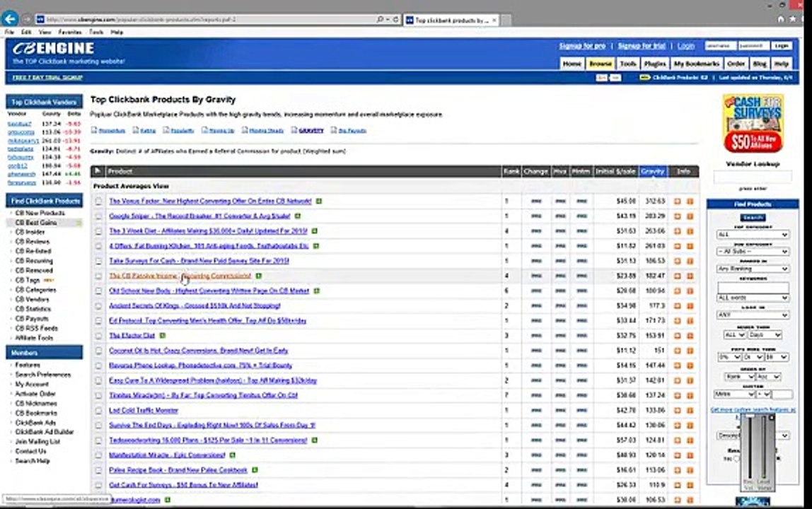Screen dimensions: 812x509
Task: Open the Plugins tab
Action: pos(654,64)
